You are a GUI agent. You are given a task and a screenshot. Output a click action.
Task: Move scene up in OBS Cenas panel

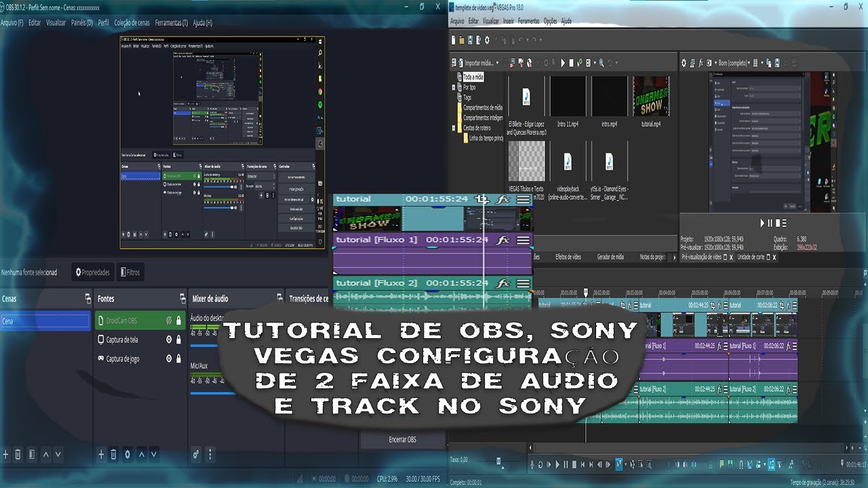[45, 455]
